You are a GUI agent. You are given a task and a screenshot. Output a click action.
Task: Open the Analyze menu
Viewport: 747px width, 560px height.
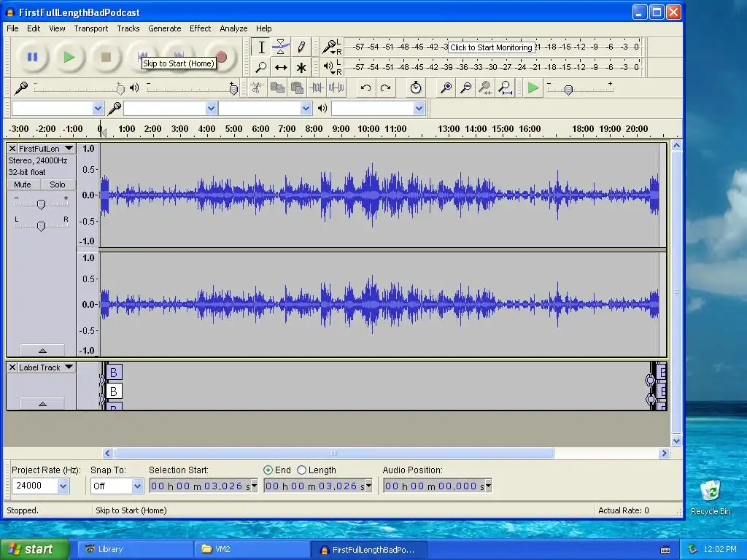pyautogui.click(x=233, y=28)
